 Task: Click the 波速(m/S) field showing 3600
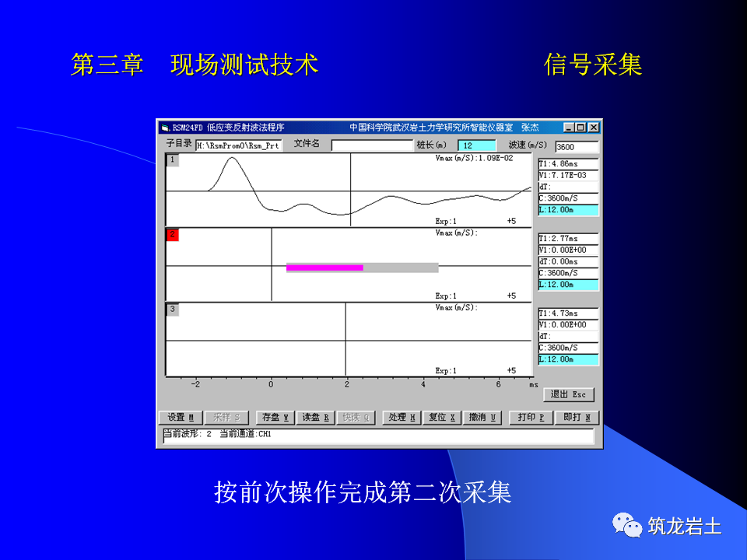(577, 147)
